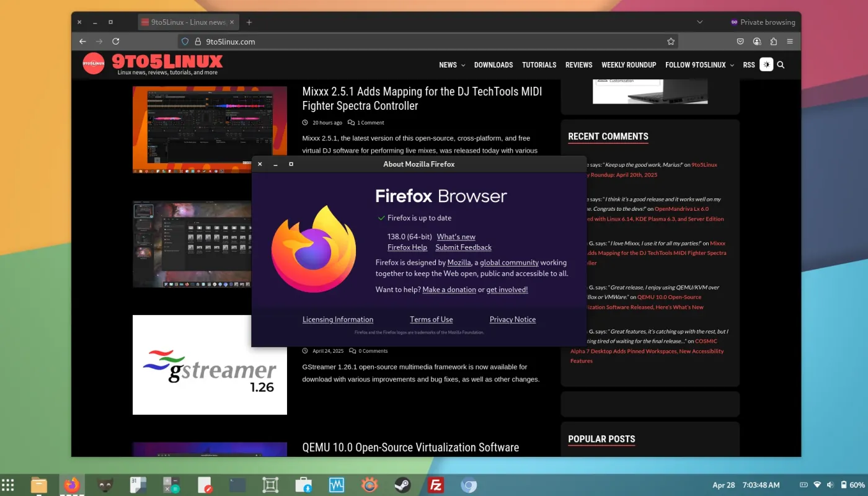Open the global community link
Screen dimensions: 868x496
pos(509,263)
